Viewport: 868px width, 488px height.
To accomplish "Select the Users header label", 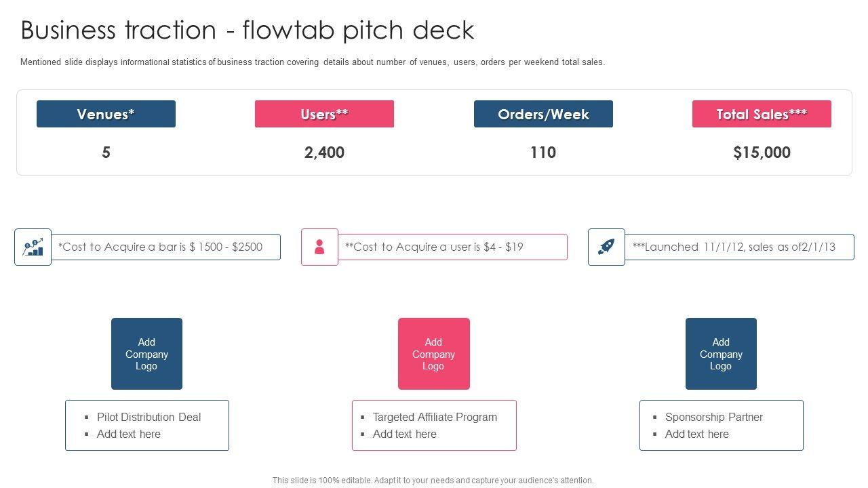I will [324, 114].
